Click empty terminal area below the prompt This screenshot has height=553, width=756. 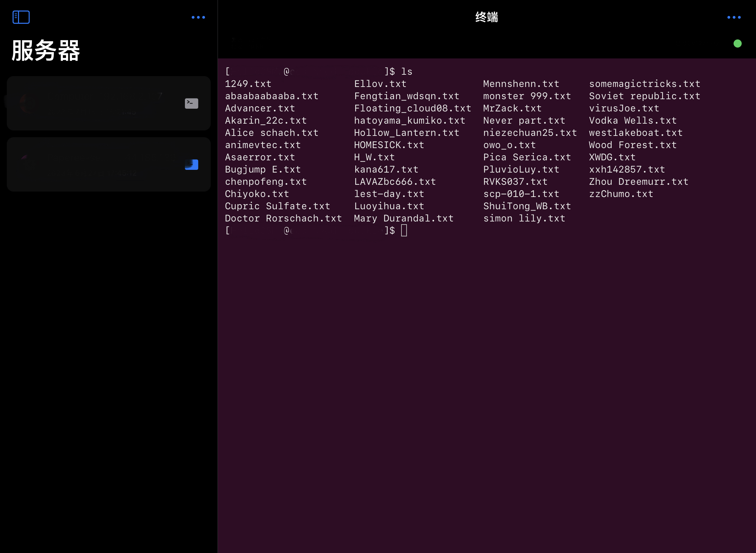point(486,374)
